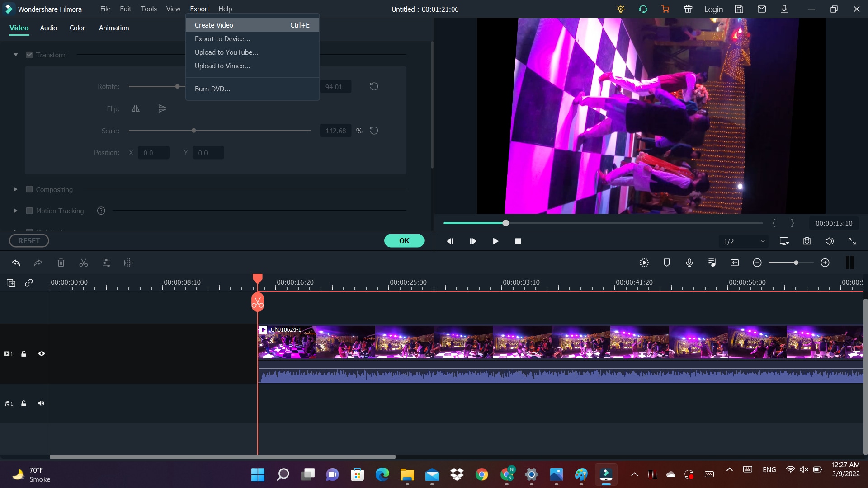The width and height of the screenshot is (868, 488).
Task: Play the preview video
Action: pos(495,241)
